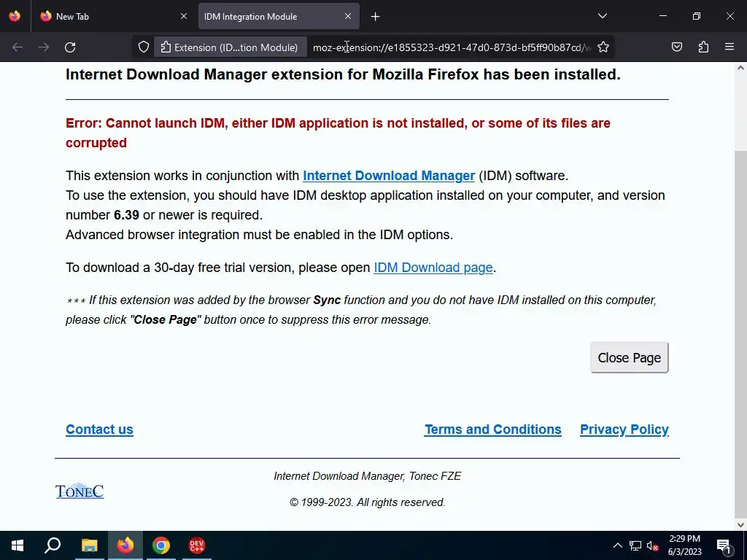This screenshot has height=560, width=747.
Task: Open Windows taskbar search
Action: pos(53,545)
